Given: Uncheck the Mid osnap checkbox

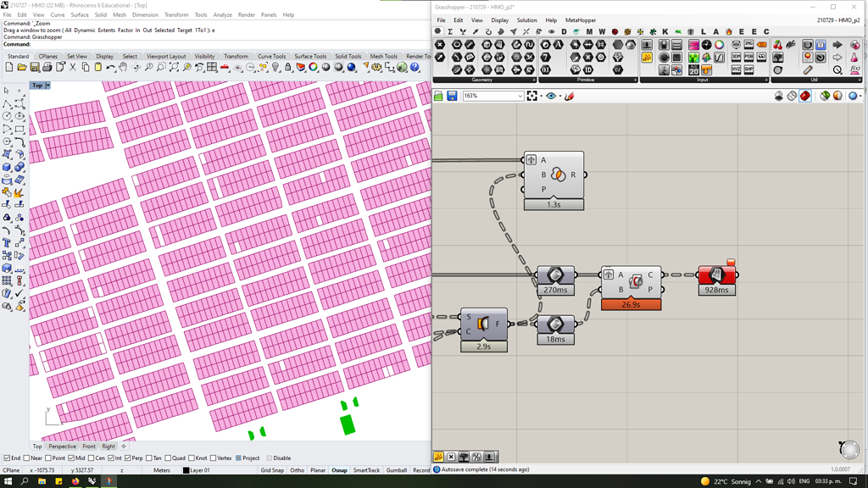Looking at the screenshot, I should [x=71, y=458].
